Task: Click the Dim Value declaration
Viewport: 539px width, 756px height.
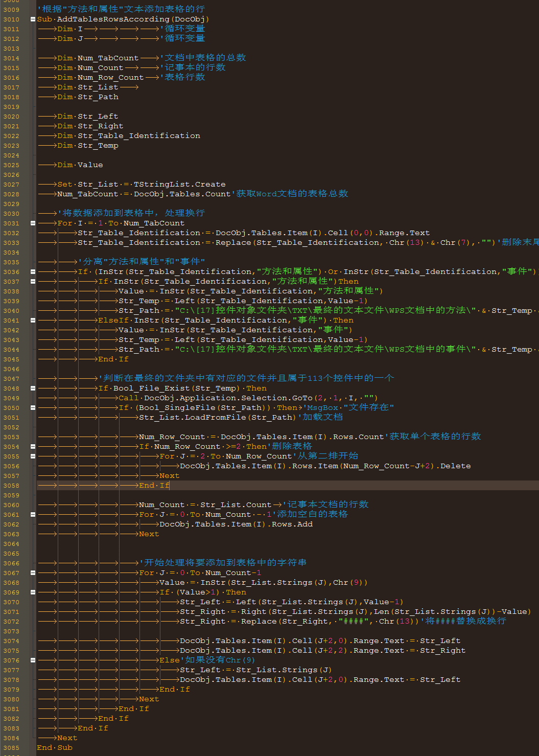Action: 80,165
